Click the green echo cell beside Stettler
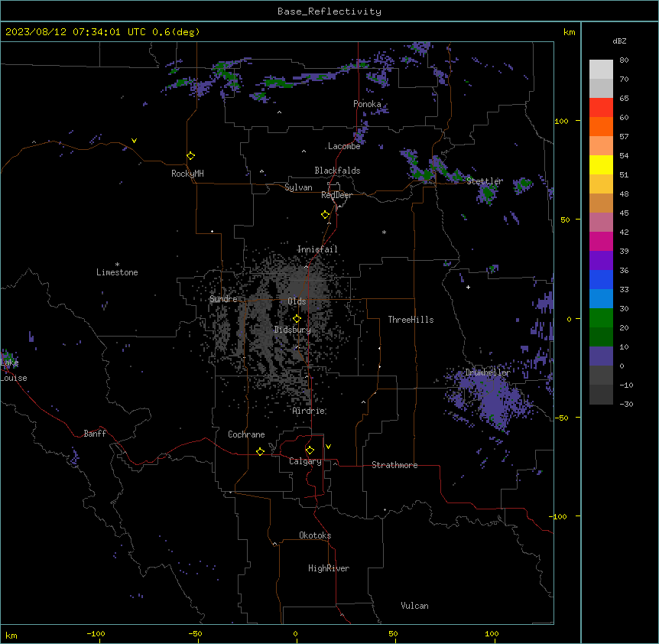This screenshot has width=659, height=644. click(x=487, y=194)
